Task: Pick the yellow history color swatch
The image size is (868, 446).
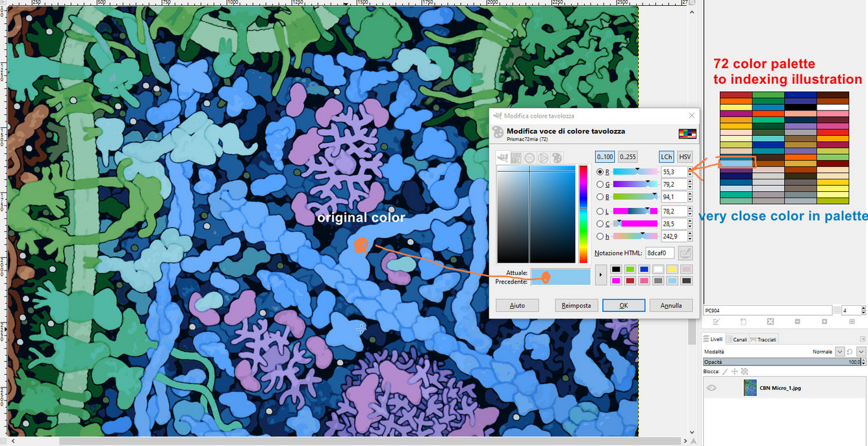Action: point(672,269)
